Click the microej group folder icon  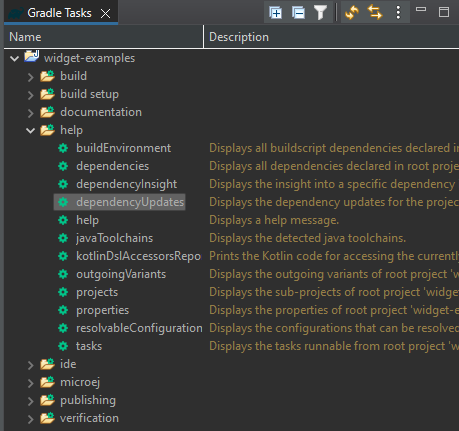(x=47, y=382)
